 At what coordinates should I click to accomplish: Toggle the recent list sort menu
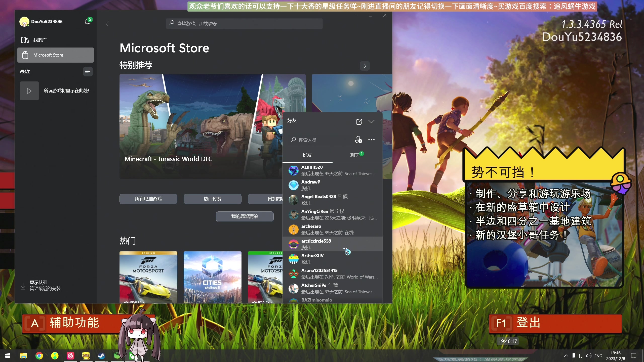[88, 72]
